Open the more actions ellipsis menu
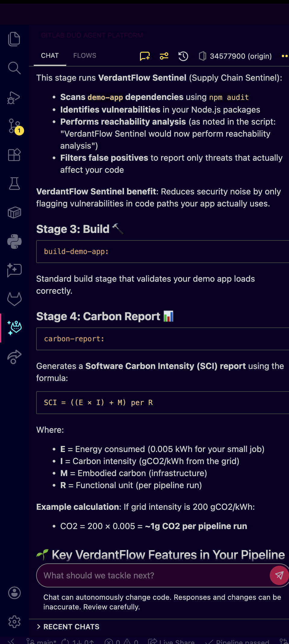Screen dimensions: 289x644 pos(285,56)
